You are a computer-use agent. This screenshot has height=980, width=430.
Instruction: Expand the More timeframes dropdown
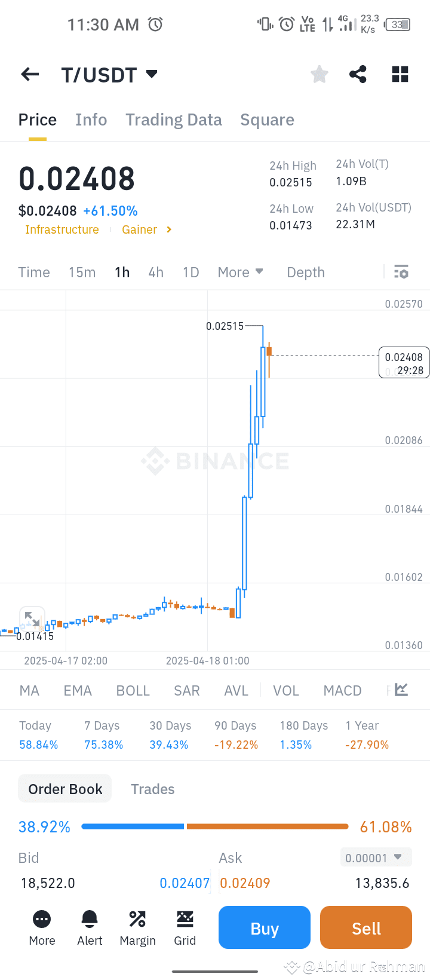point(241,272)
